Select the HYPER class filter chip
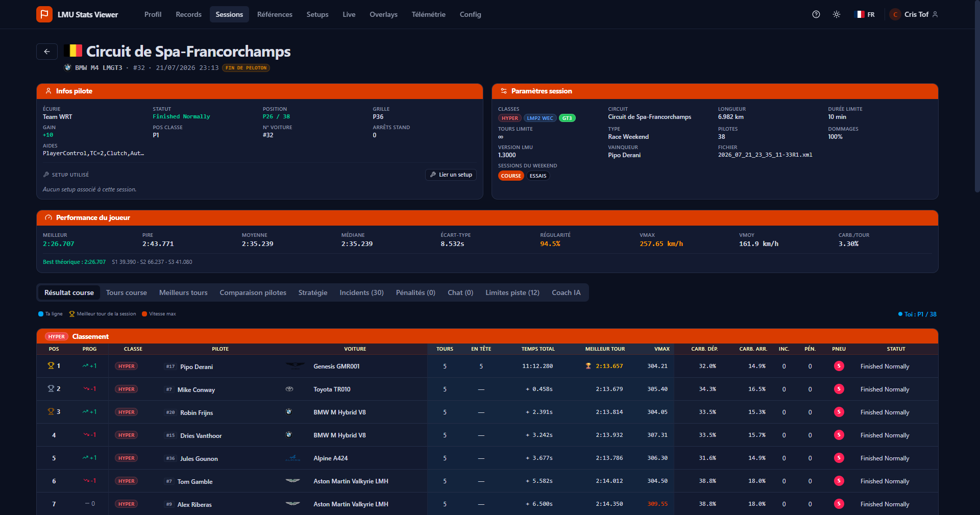This screenshot has height=515, width=980. tap(509, 118)
